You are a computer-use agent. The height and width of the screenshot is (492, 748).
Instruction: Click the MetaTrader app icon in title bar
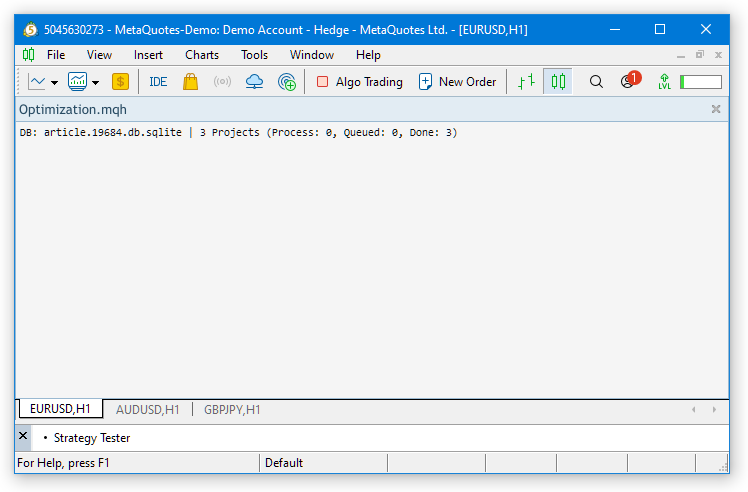tap(30, 30)
